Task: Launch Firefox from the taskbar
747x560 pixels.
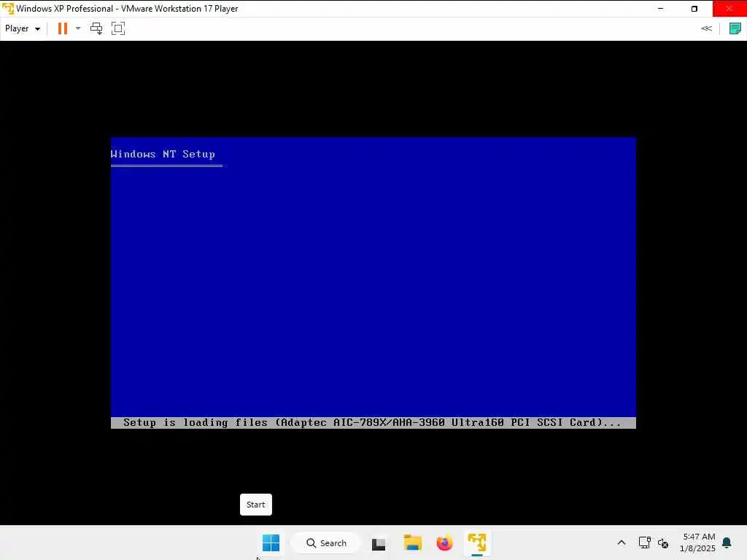Action: (444, 542)
